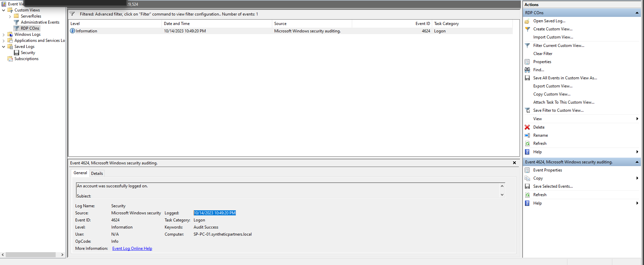Switch to the Details tab
Image resolution: width=644 pixels, height=265 pixels.
point(97,174)
